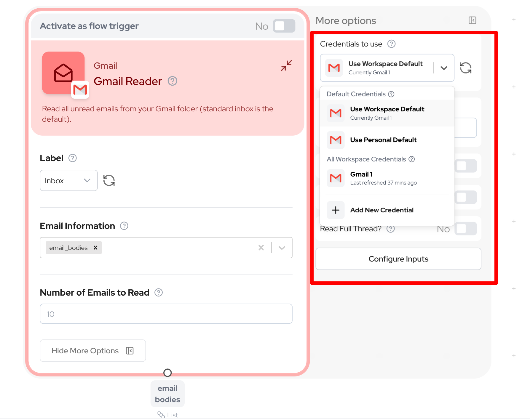Select Use Personal Default option

click(x=387, y=140)
